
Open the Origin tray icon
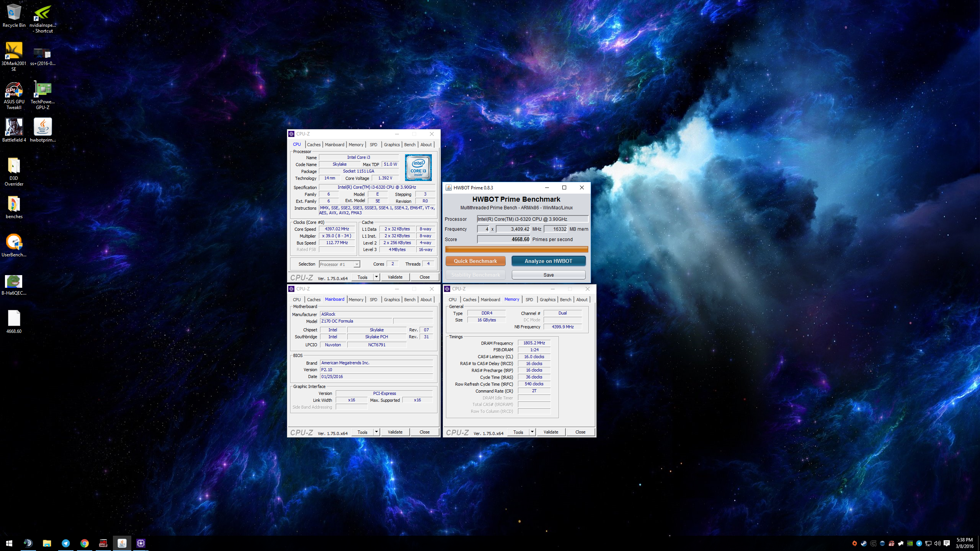coord(854,543)
